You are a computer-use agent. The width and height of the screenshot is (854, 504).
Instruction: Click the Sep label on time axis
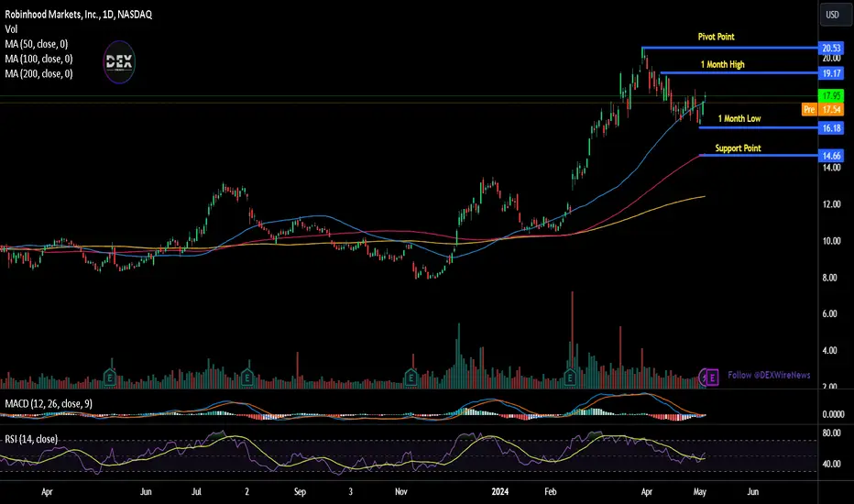click(x=301, y=491)
